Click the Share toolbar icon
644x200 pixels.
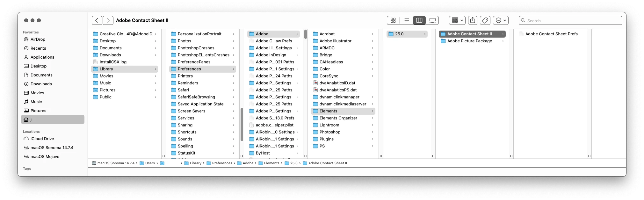[473, 20]
